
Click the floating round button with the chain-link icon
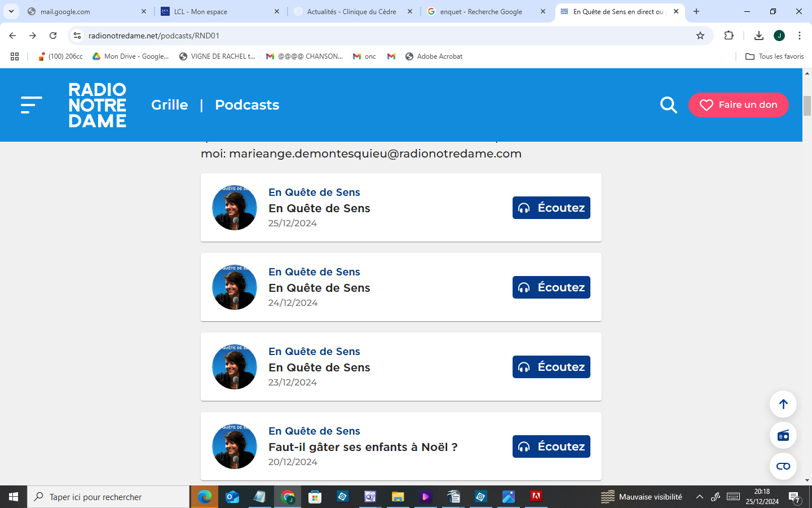click(x=783, y=466)
